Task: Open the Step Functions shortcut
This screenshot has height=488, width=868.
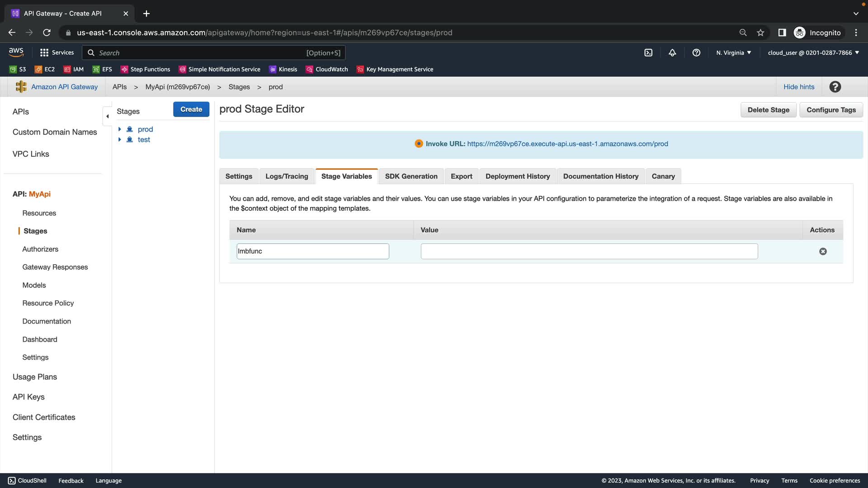Action: coord(146,69)
